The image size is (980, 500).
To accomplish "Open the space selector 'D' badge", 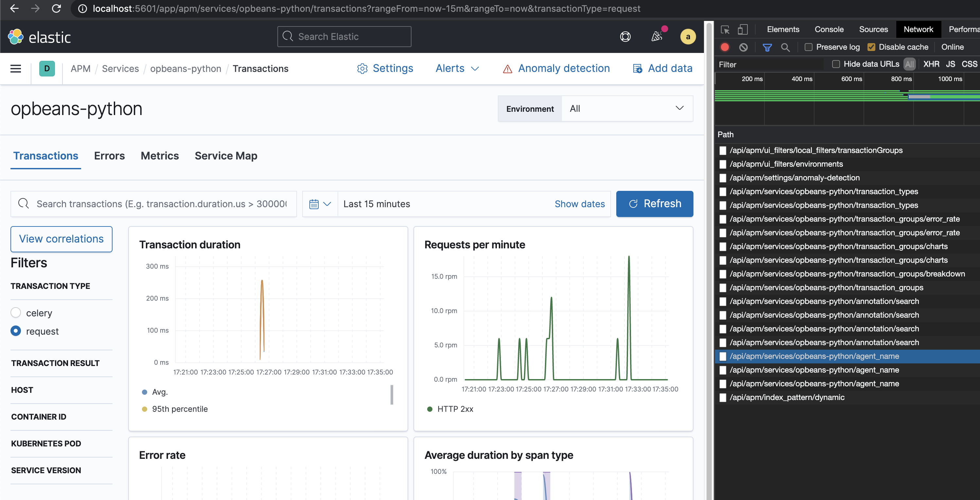I will [x=47, y=68].
